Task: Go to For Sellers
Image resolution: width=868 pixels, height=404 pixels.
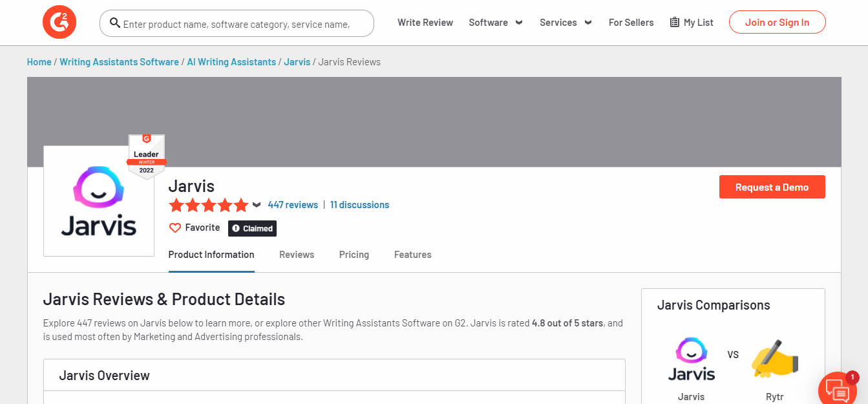Action: [631, 23]
